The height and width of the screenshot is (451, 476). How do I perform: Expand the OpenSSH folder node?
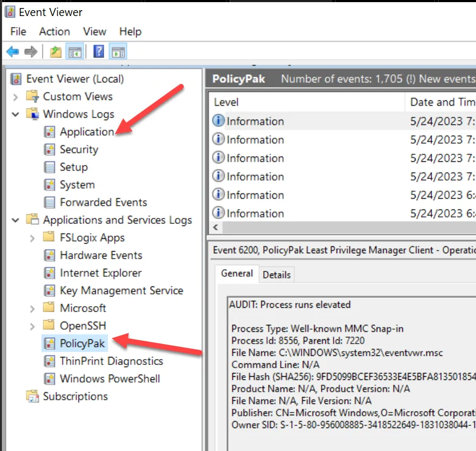pos(33,326)
